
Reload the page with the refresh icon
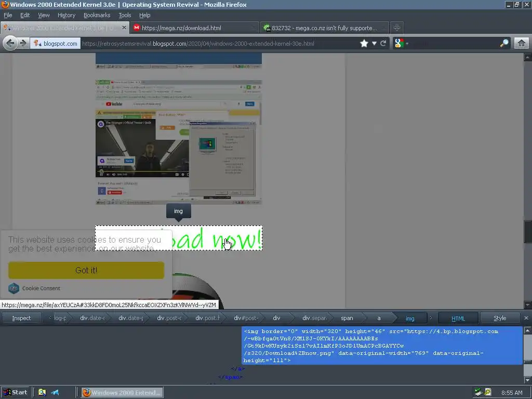point(383,44)
